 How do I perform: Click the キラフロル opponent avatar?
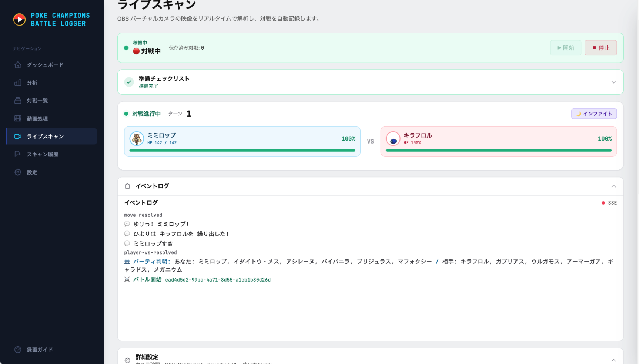pyautogui.click(x=393, y=139)
